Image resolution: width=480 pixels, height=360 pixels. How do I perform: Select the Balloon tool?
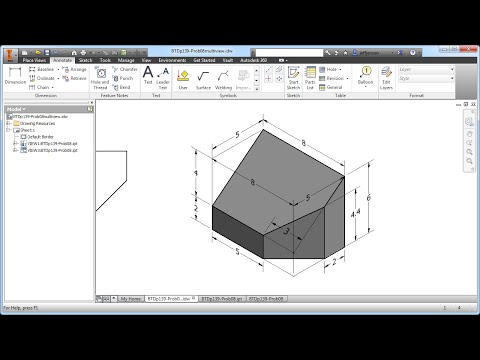366,75
